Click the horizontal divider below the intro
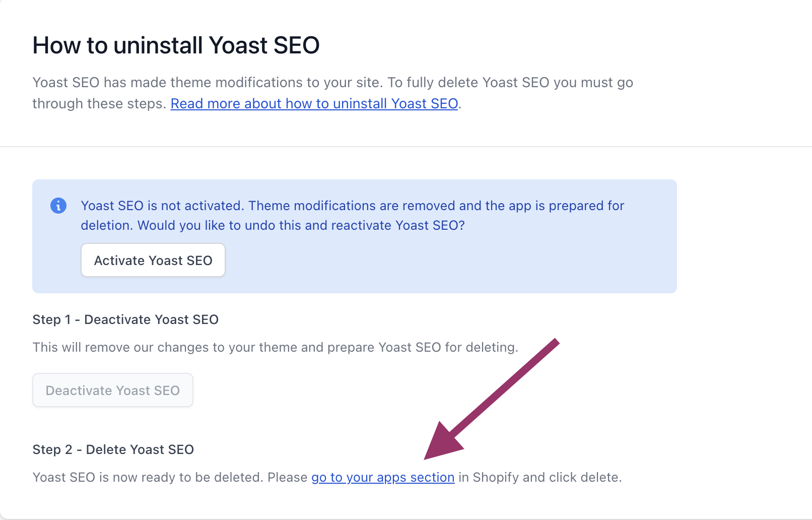Screen dimensions: 812x520 (403, 147)
